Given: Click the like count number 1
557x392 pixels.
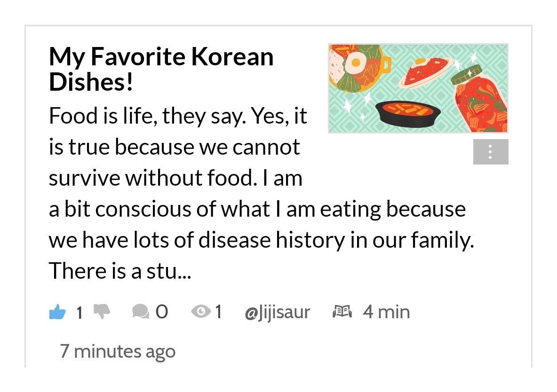Looking at the screenshot, I should [80, 313].
